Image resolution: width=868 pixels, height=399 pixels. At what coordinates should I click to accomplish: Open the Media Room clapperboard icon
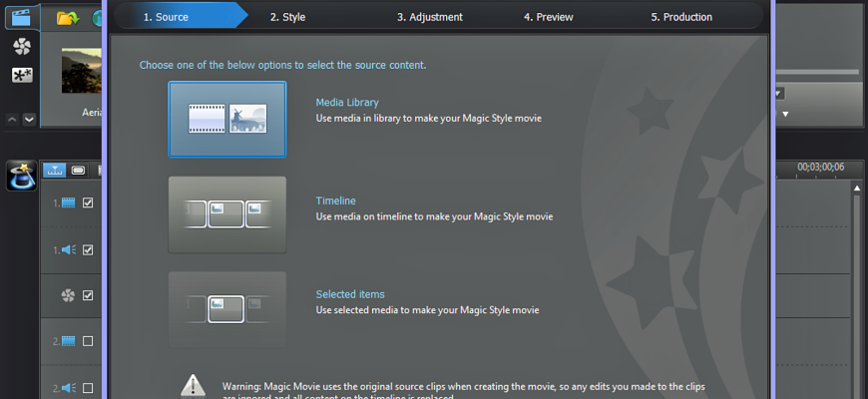click(21, 17)
